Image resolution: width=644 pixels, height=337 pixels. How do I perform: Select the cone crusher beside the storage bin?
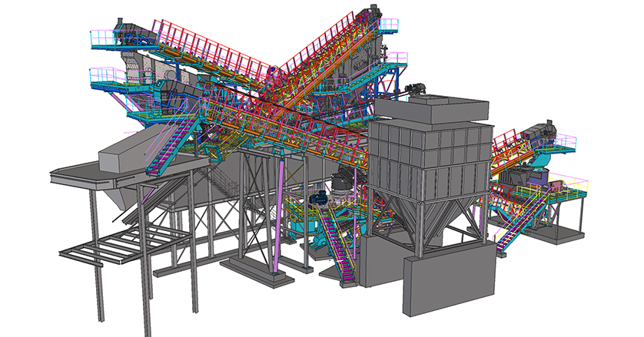(x=343, y=186)
